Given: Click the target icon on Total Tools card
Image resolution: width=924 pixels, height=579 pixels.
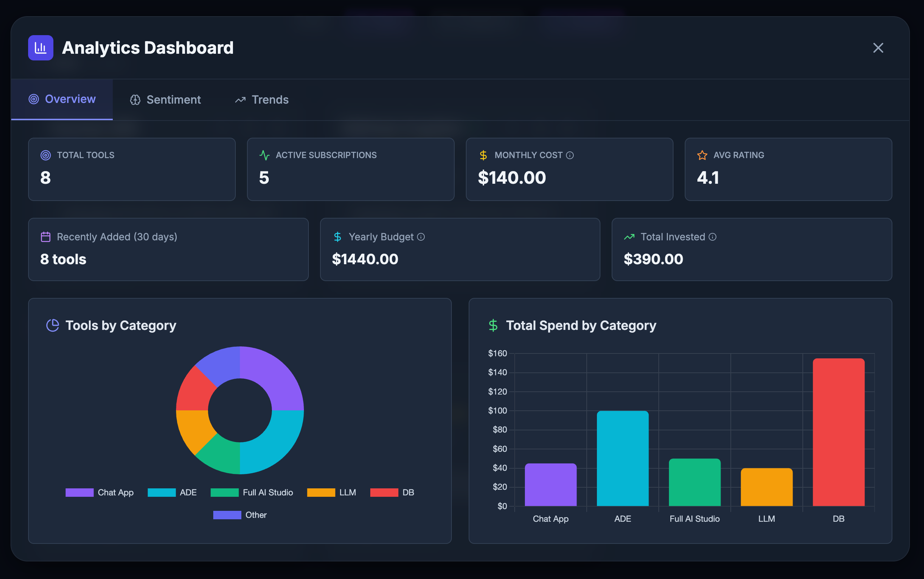Looking at the screenshot, I should click(x=46, y=156).
